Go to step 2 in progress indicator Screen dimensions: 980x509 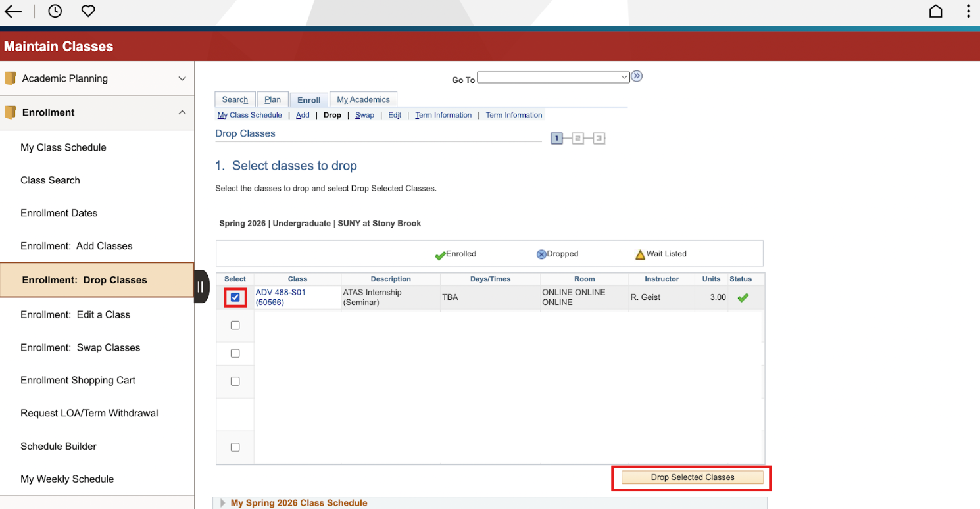[x=577, y=138]
